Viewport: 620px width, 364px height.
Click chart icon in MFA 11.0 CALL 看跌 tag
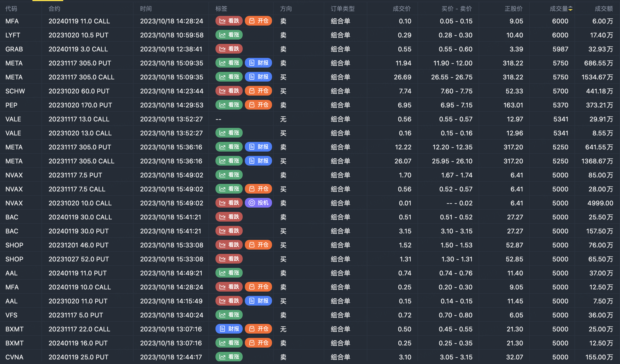222,21
